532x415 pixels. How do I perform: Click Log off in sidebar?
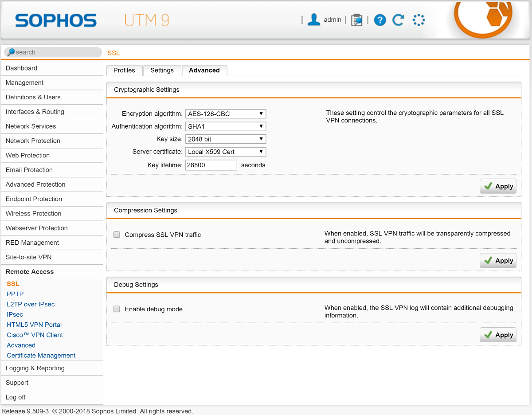(x=52, y=398)
